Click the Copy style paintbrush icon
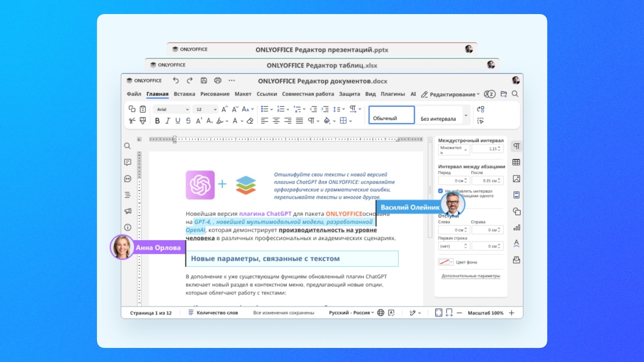The height and width of the screenshot is (362, 644). point(143,121)
